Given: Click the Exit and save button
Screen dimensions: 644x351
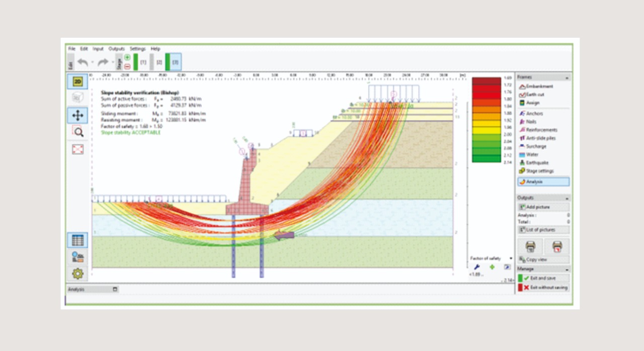Looking at the screenshot, I should tap(543, 278).
